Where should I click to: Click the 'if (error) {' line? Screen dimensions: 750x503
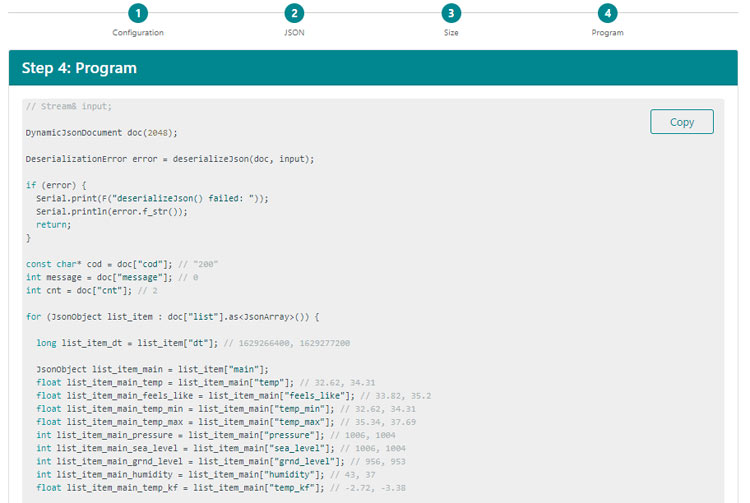56,185
